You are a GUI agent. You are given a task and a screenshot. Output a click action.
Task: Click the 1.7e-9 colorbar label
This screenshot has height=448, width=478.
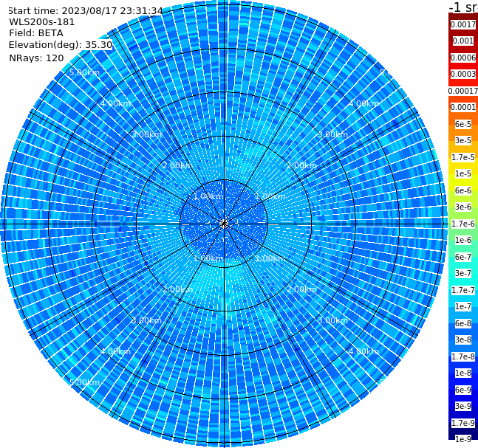pos(463,423)
